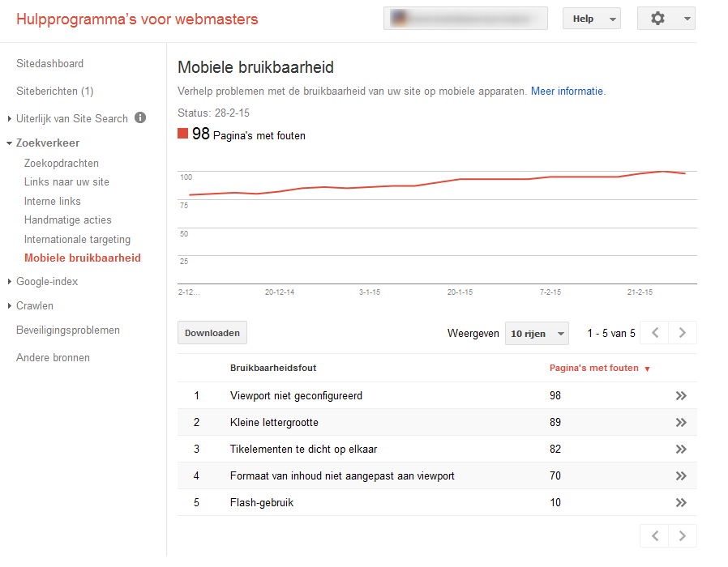Follow the Meer informatie link

coord(567,92)
